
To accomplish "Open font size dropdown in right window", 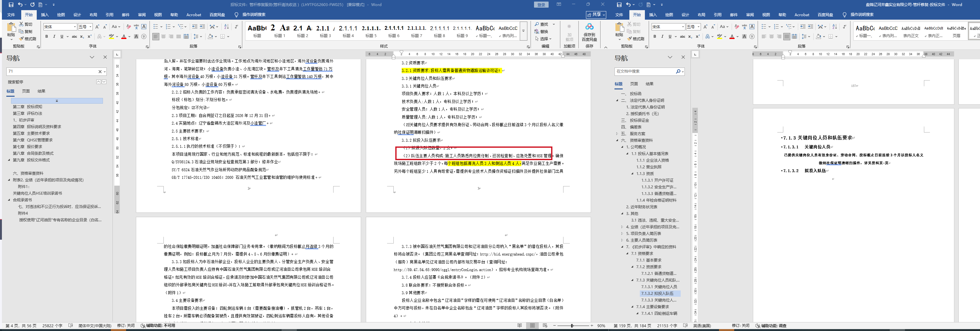I will [x=699, y=27].
